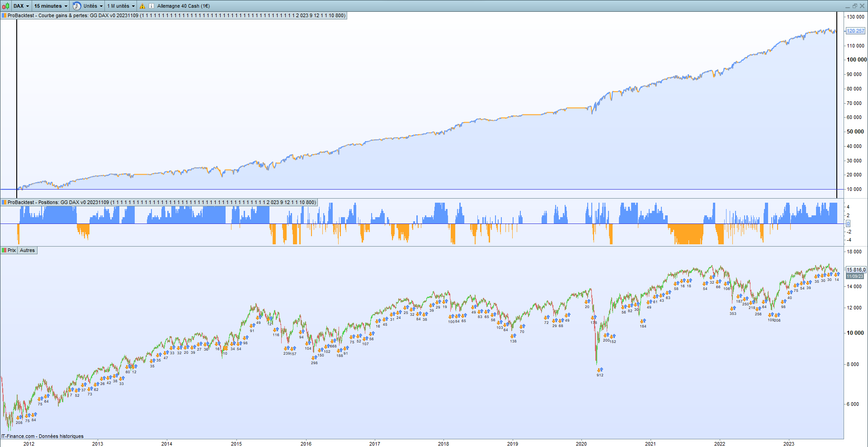Open the Autres tab
868x447 pixels.
tap(27, 250)
